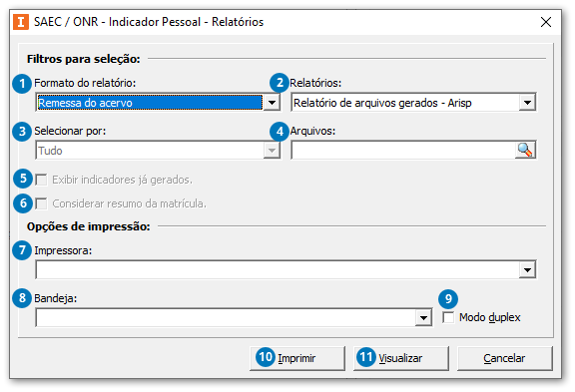
Task: Click the Cancelar button
Action: click(504, 358)
